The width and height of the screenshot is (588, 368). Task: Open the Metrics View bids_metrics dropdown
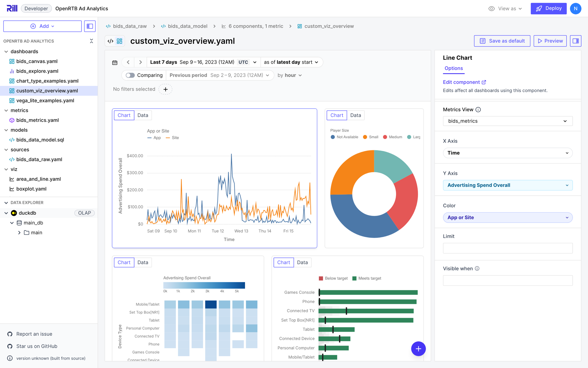(x=507, y=121)
